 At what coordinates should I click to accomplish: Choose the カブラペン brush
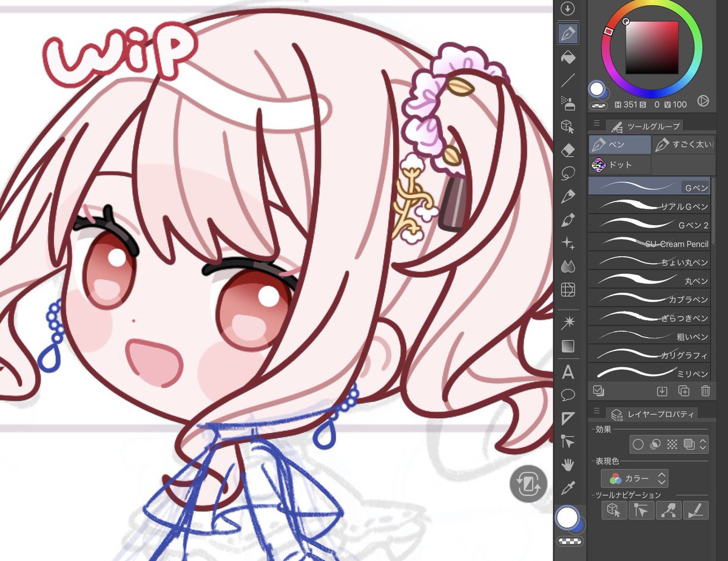click(649, 298)
